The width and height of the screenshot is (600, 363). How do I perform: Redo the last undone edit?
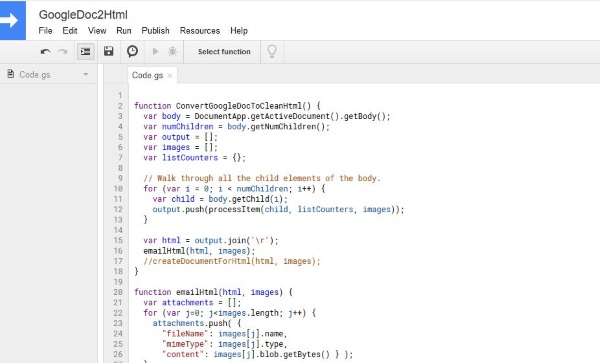point(63,52)
